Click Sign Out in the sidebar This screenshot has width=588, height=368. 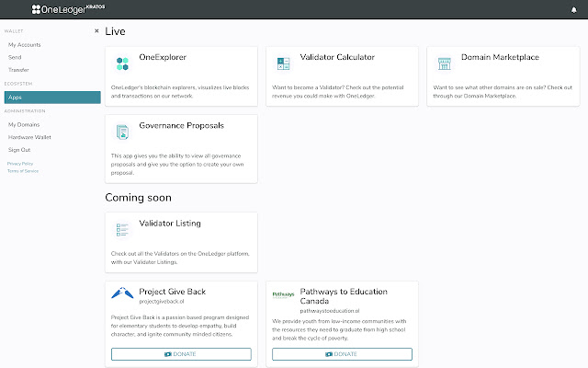click(x=19, y=150)
